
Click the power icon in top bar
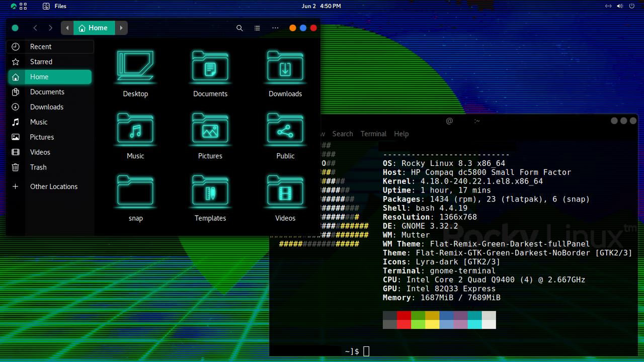(x=632, y=6)
